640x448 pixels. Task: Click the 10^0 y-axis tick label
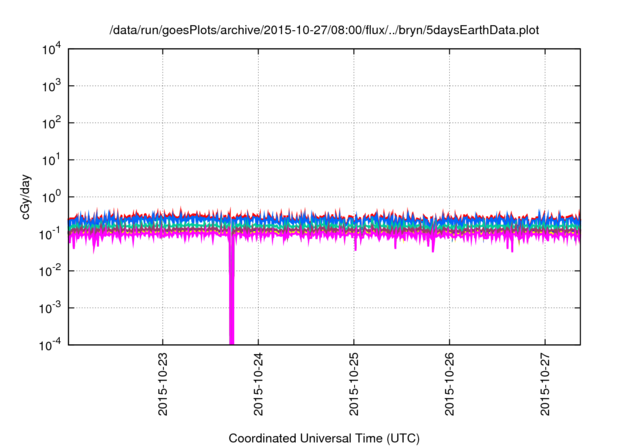(x=52, y=197)
